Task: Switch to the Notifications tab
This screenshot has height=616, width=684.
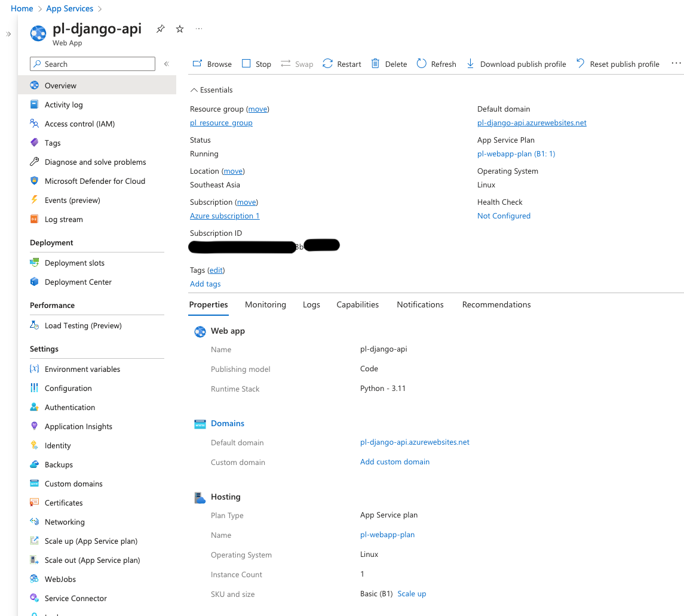Action: tap(420, 305)
